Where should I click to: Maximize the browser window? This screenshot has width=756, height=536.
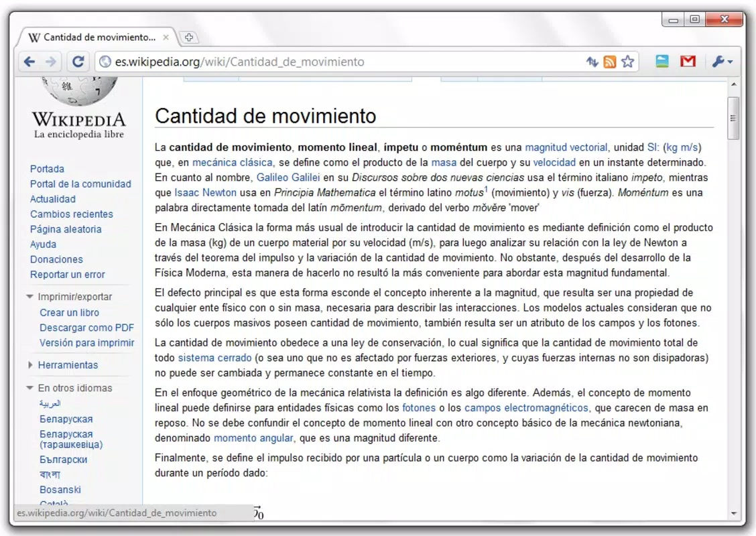[x=695, y=19]
